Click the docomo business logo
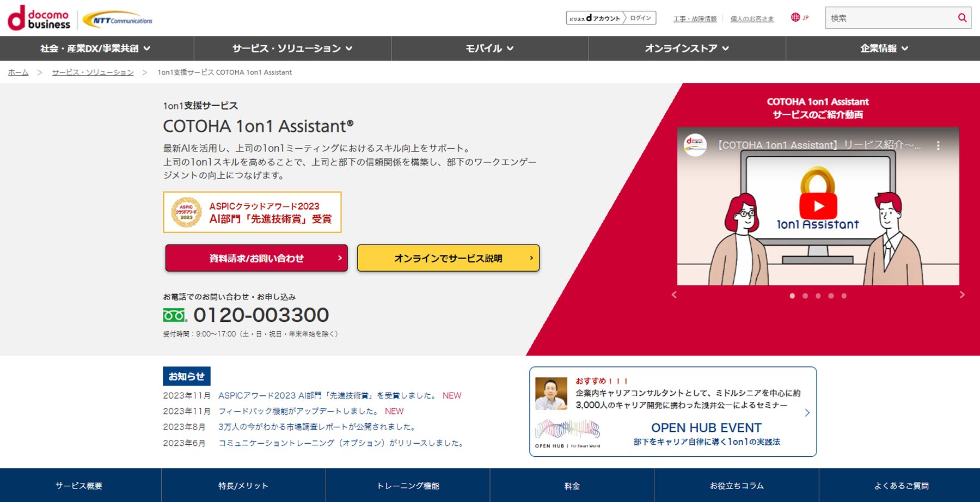The image size is (980, 502). click(x=39, y=18)
